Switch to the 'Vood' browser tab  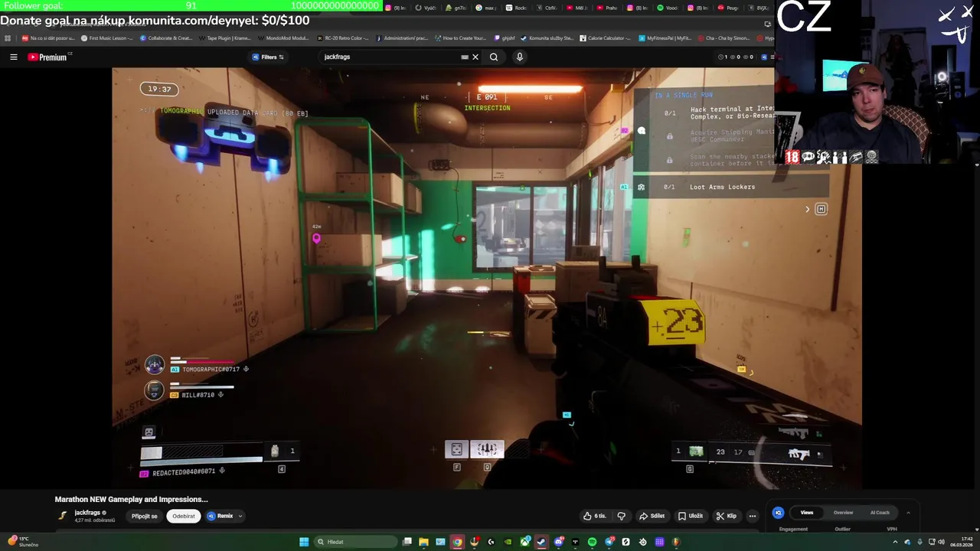[667, 8]
